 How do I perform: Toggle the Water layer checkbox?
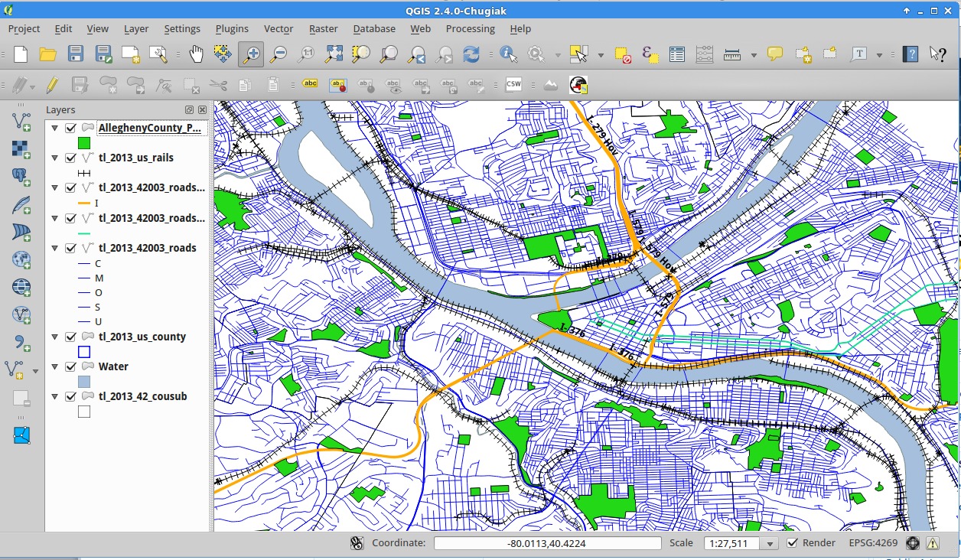point(71,366)
